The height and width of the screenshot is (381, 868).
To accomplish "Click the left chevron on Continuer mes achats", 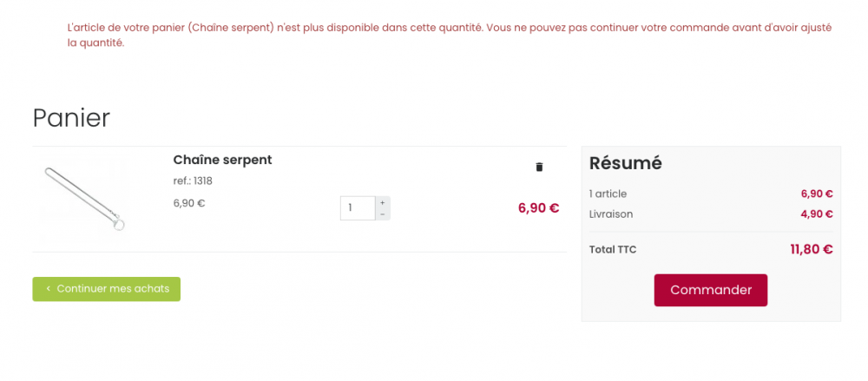I will click(x=49, y=289).
